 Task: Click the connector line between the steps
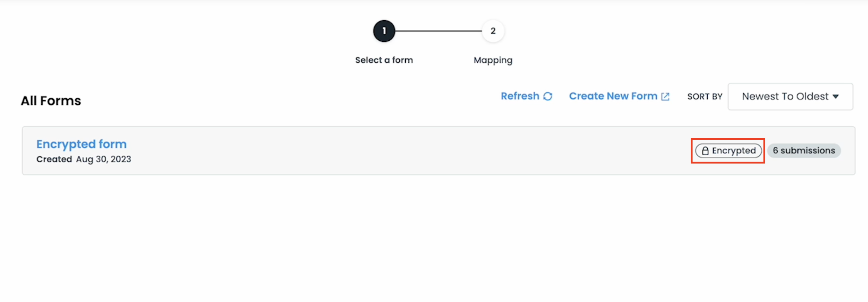click(x=438, y=31)
